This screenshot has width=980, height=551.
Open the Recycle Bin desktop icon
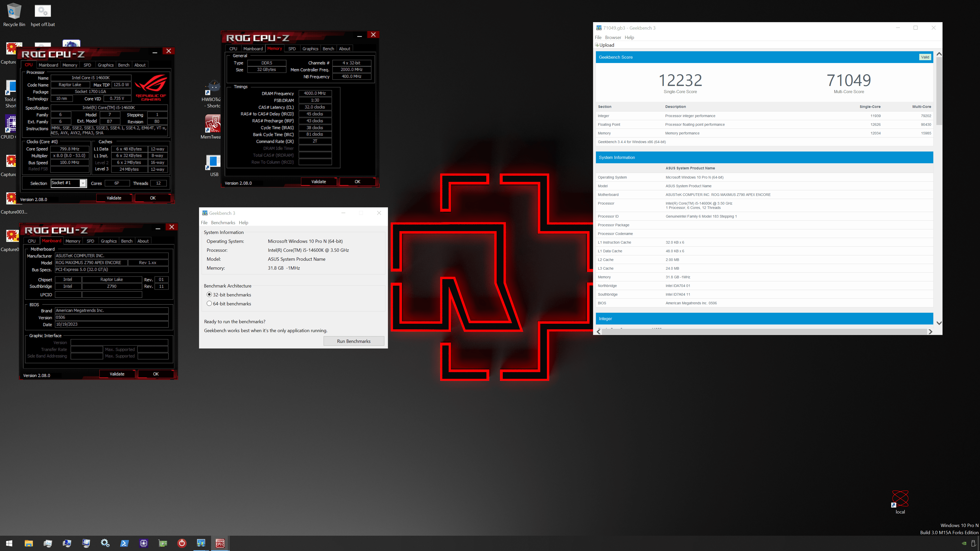click(x=14, y=15)
